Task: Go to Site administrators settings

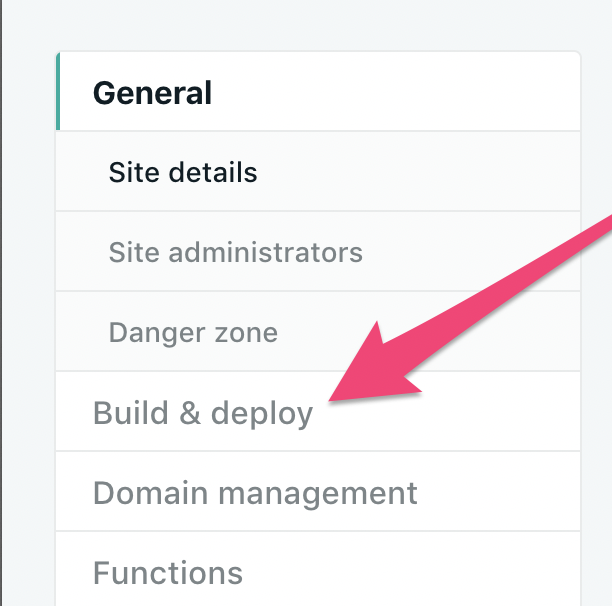Action: click(235, 252)
